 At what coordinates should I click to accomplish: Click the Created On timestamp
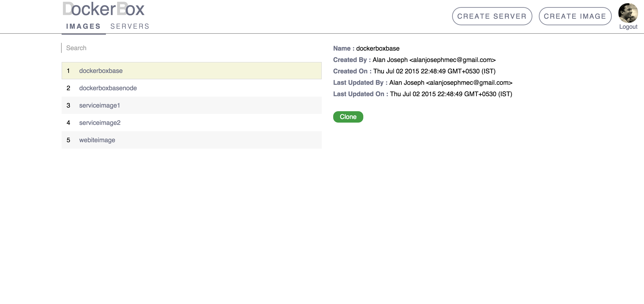(x=434, y=71)
